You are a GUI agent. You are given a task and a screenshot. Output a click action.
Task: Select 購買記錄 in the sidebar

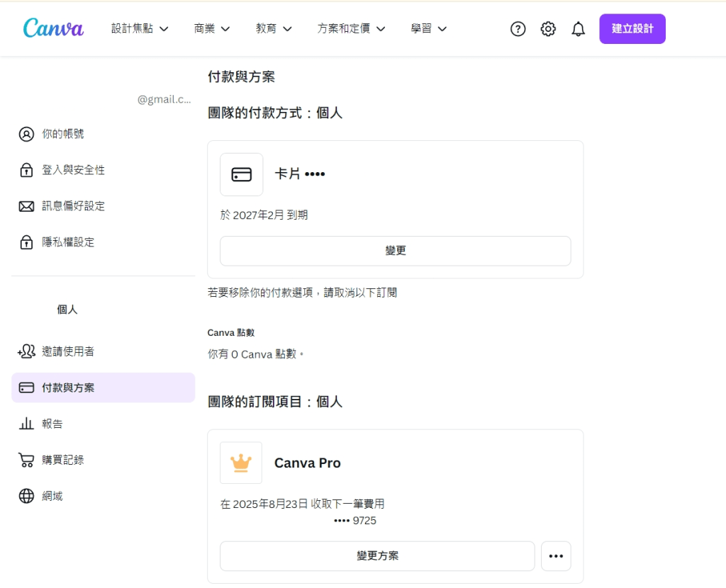62,460
